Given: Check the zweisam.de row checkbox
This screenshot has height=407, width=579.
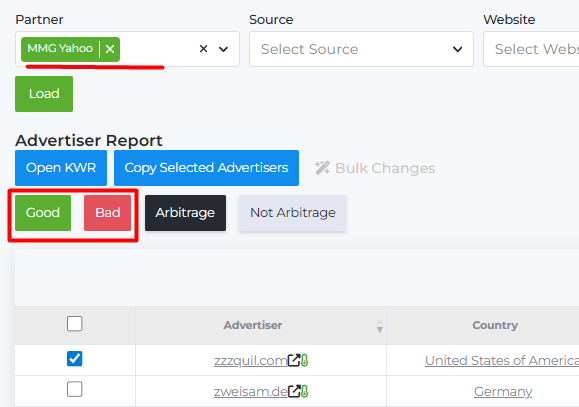Looking at the screenshot, I should point(75,389).
